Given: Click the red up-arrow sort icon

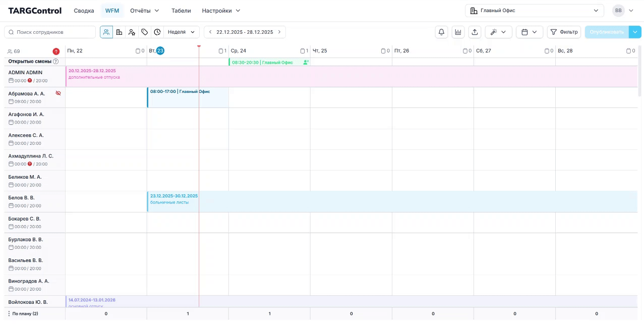Looking at the screenshot, I should pyautogui.click(x=56, y=51).
